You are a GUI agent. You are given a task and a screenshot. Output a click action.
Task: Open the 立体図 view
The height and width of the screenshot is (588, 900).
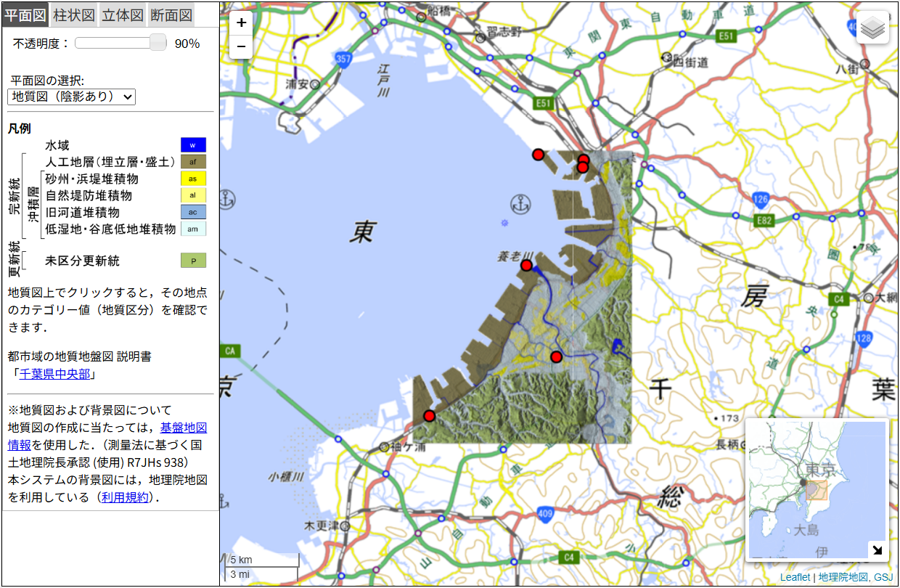tap(123, 15)
